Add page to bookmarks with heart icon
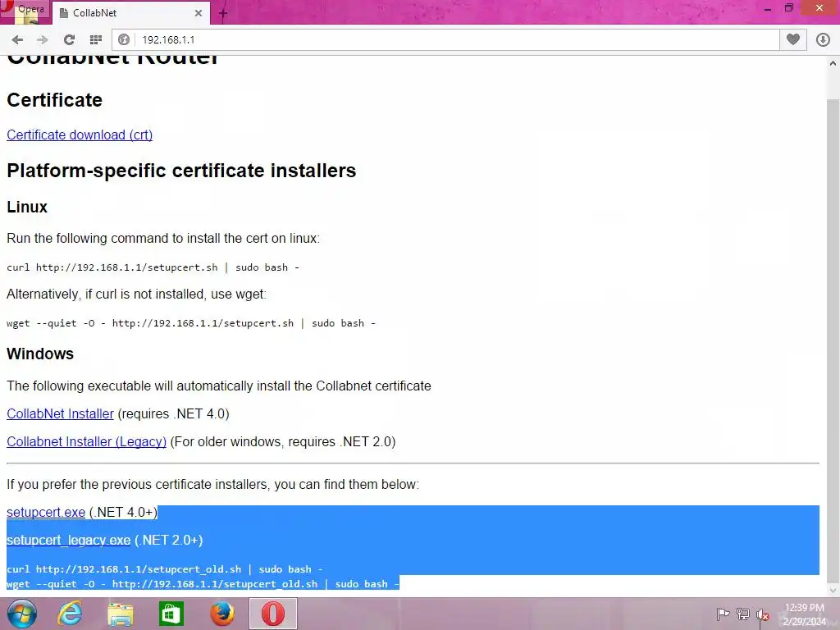 (x=793, y=39)
